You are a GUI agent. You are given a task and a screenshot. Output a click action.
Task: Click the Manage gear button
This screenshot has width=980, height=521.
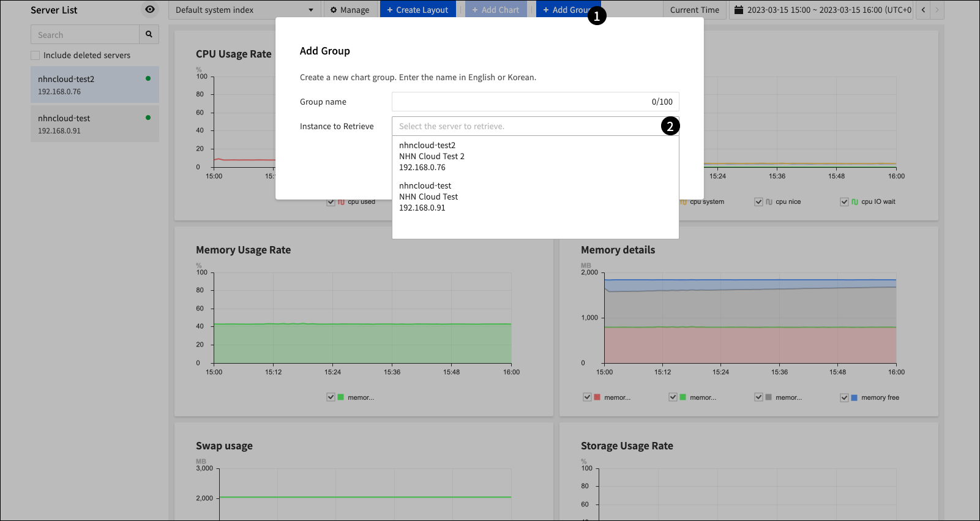click(350, 10)
